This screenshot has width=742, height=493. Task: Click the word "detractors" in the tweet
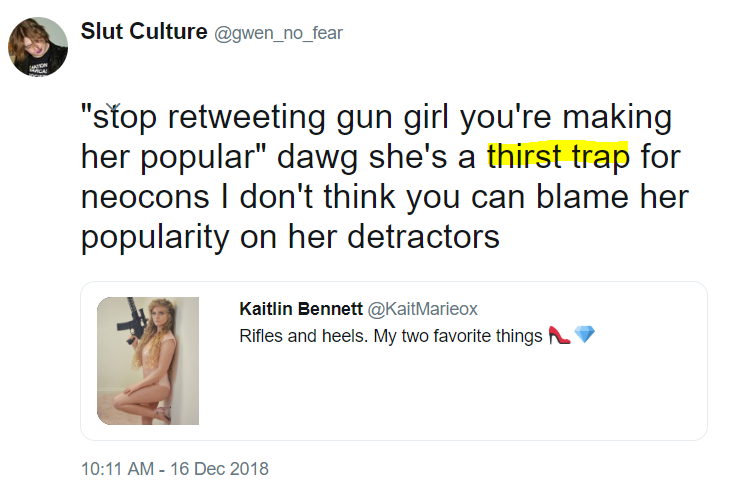(424, 237)
